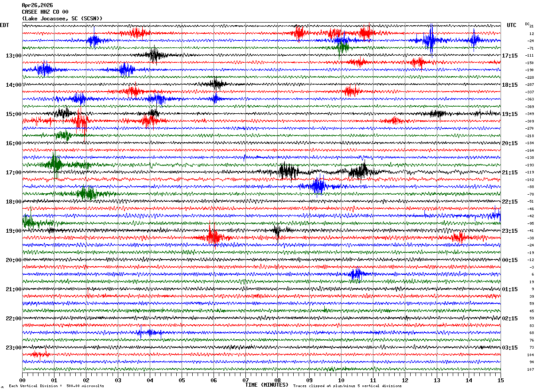Screen dimensions: 536x392
Task: Click the "14:00" EDT time label
Action: point(14,85)
